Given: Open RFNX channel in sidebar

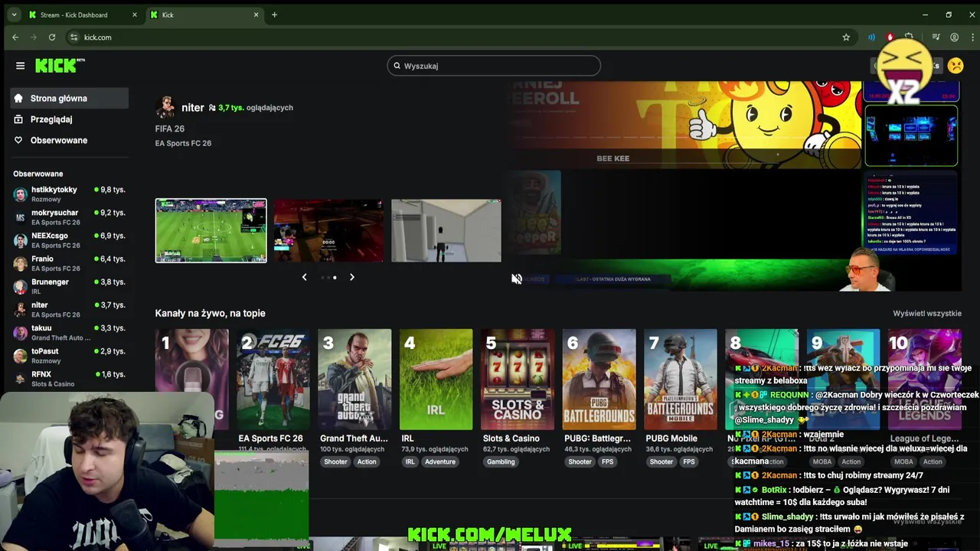Looking at the screenshot, I should pyautogui.click(x=70, y=379).
